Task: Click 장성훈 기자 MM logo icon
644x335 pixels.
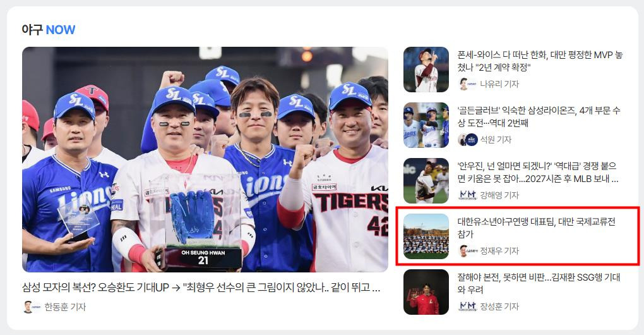Action: click(x=467, y=306)
